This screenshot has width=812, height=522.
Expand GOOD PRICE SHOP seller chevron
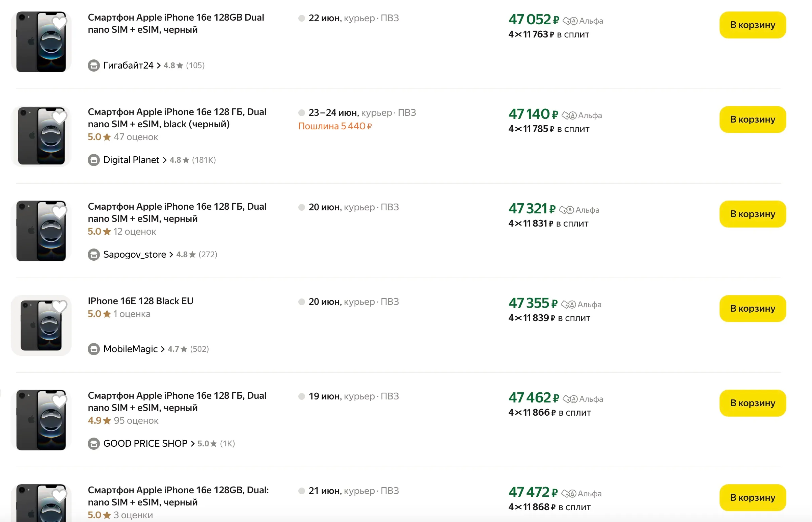coord(192,444)
